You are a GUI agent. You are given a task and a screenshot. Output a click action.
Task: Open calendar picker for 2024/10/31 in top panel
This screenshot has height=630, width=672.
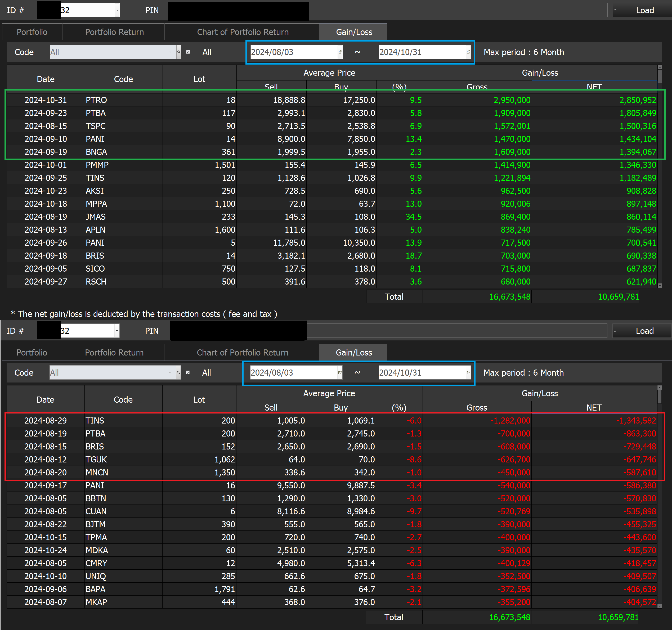(x=468, y=52)
